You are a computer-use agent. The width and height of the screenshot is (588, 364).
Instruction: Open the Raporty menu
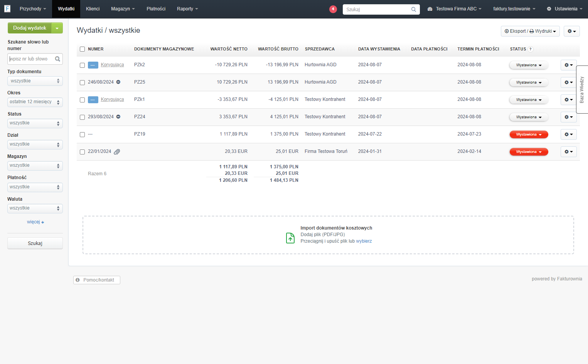(x=187, y=9)
